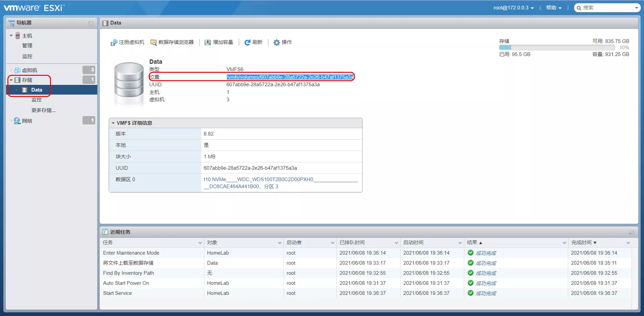
Task: Collapse the Host (主机) tree node
Action: click(x=11, y=36)
